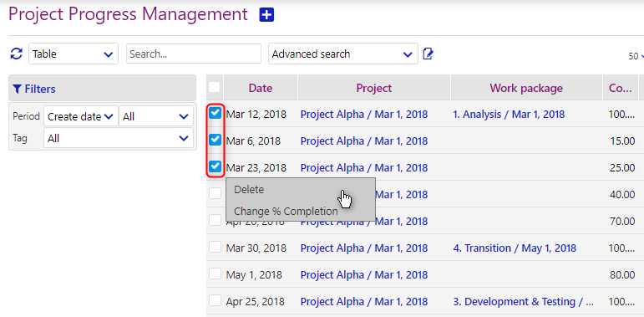Toggle the select-all header checkbox
644x317 pixels.
point(215,87)
